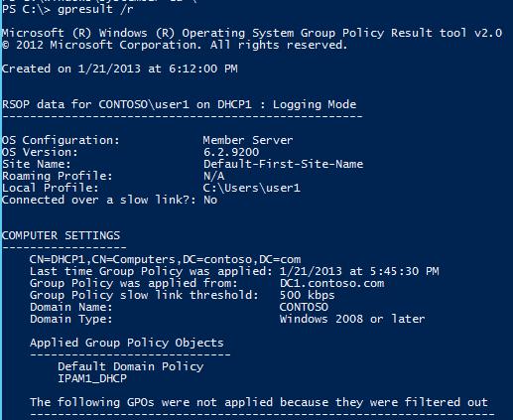This screenshot has width=513, height=420.
Task: Click the 'PS C:\>' prompt
Action: (x=26, y=9)
